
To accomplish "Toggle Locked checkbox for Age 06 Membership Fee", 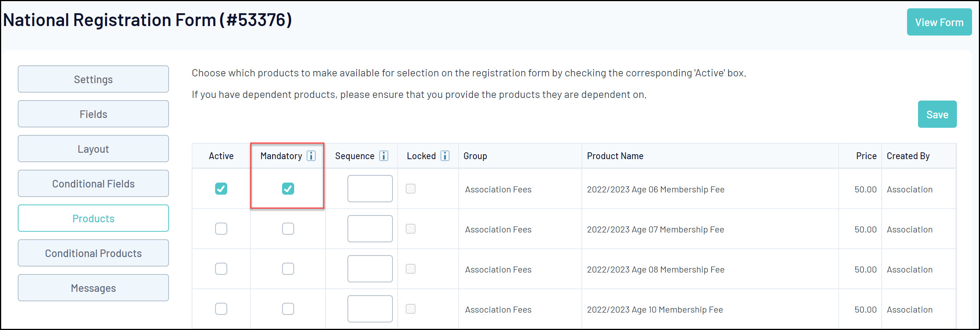I will (411, 189).
